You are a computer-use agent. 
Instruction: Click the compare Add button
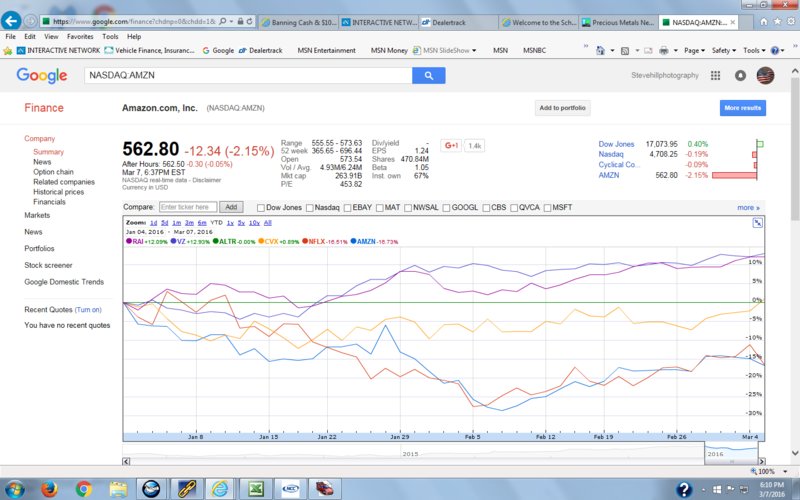pyautogui.click(x=231, y=207)
